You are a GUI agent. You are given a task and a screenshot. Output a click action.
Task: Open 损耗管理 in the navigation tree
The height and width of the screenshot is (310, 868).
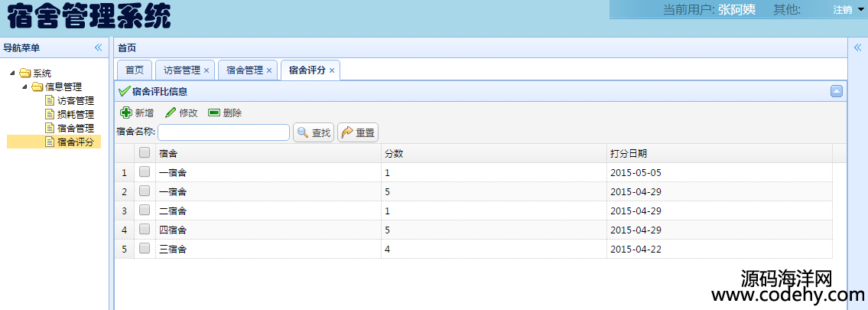[x=75, y=114]
